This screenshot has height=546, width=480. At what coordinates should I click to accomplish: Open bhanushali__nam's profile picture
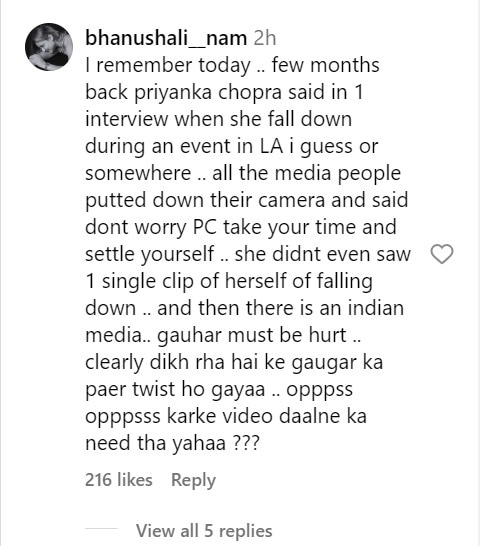[49, 47]
